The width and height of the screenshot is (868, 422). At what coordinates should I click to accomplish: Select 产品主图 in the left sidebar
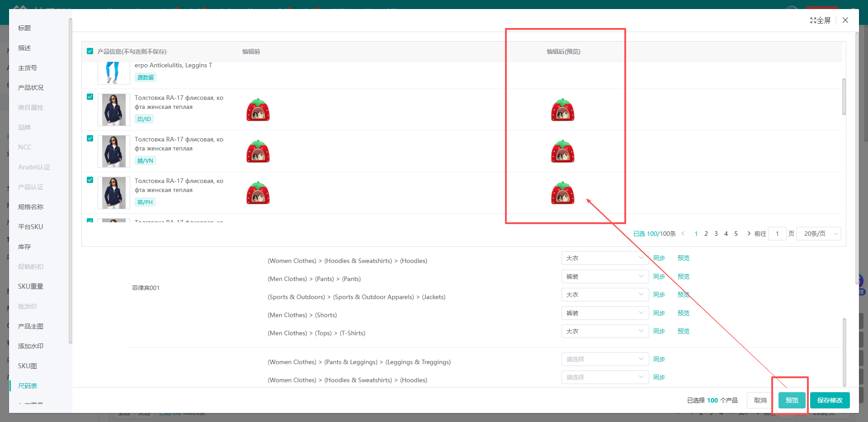coord(31,326)
